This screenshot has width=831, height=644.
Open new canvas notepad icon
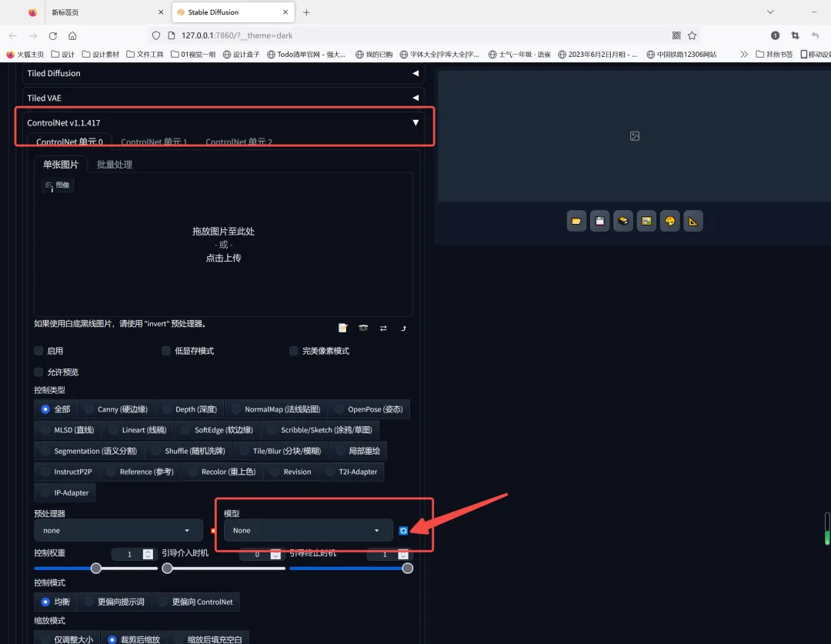(343, 328)
